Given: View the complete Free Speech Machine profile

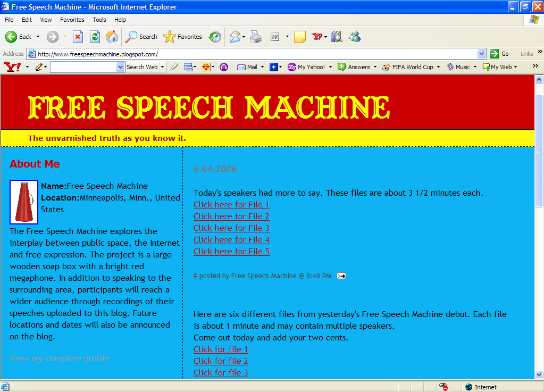Looking at the screenshot, I should 59,358.
